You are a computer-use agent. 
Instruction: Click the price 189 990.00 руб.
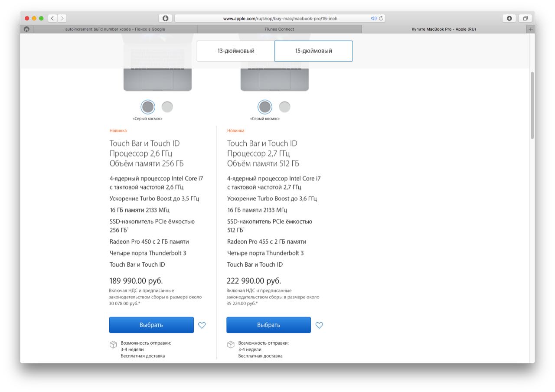pyautogui.click(x=136, y=281)
